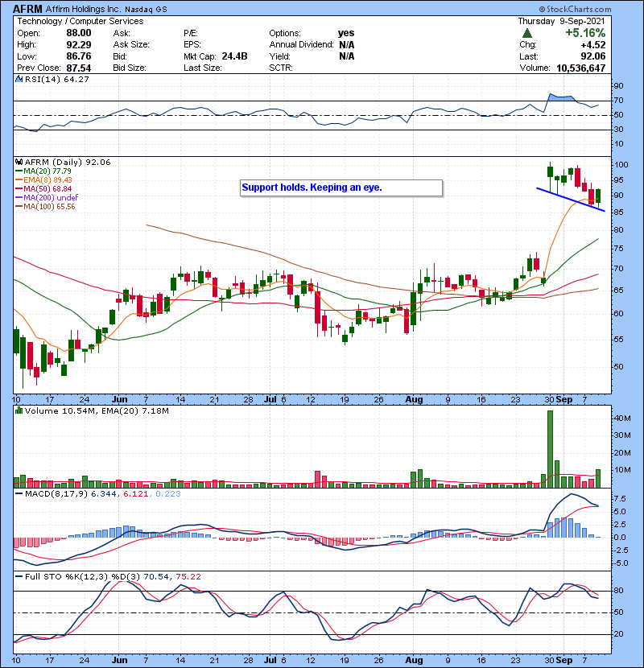Click the Mkt Cap value 24.4B
This screenshot has width=644, height=668.
click(x=234, y=56)
